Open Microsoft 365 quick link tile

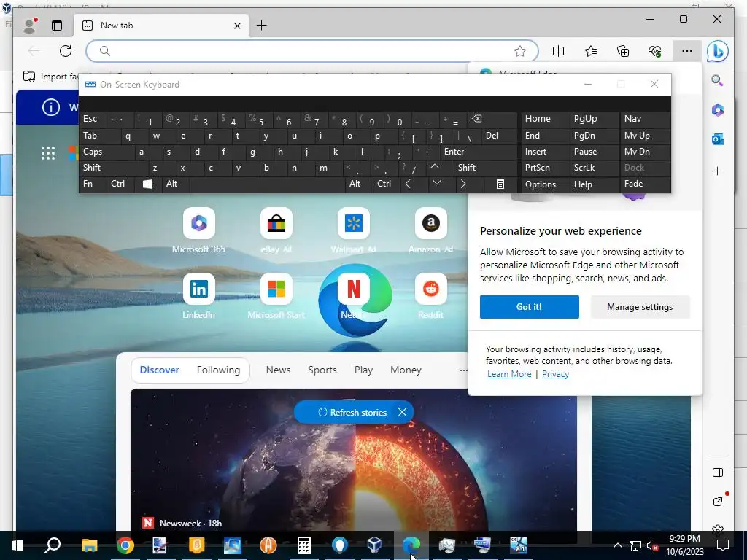click(x=198, y=223)
